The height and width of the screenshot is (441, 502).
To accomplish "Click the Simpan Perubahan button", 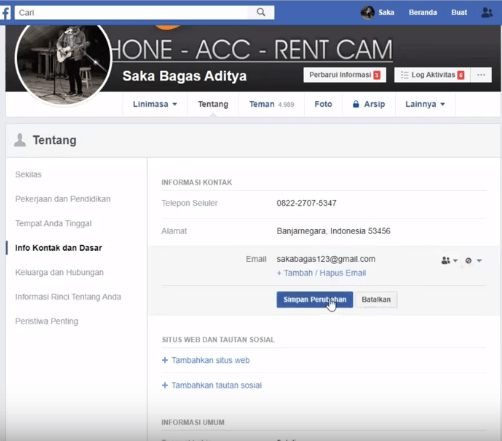I will pos(315,300).
